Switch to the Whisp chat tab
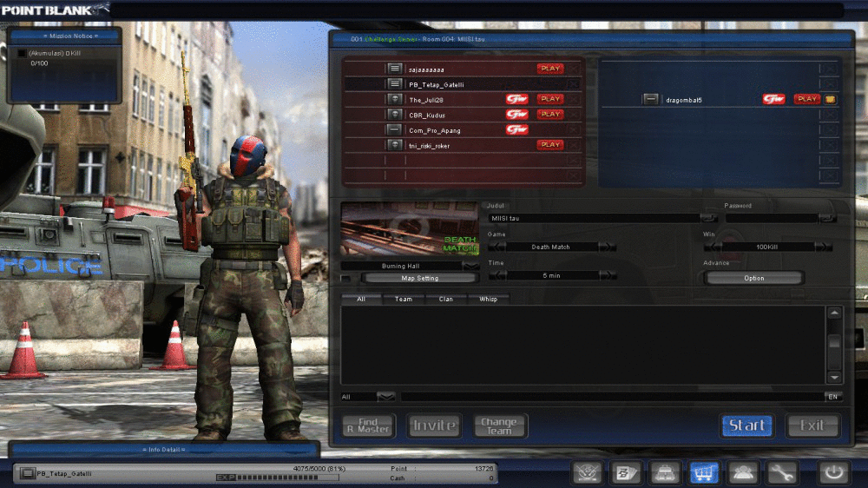Viewport: 868px width, 488px height. [x=488, y=299]
